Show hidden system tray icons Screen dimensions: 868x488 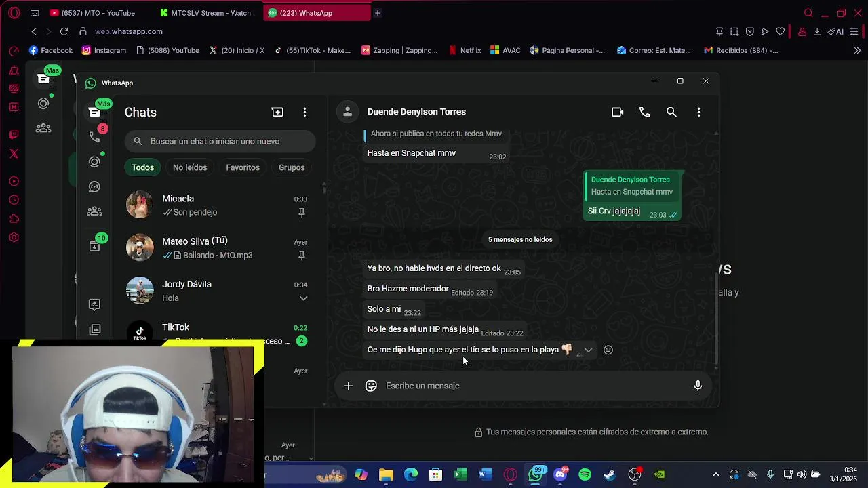pyautogui.click(x=715, y=474)
